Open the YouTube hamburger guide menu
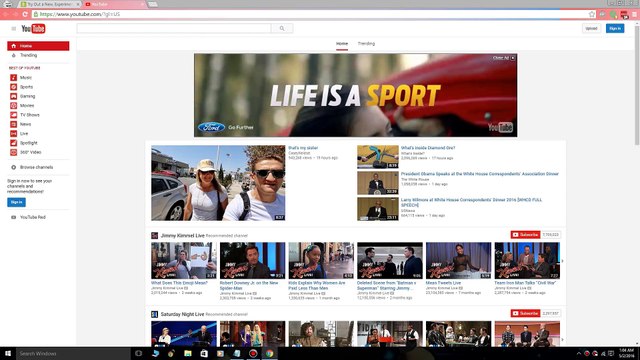 [13, 29]
